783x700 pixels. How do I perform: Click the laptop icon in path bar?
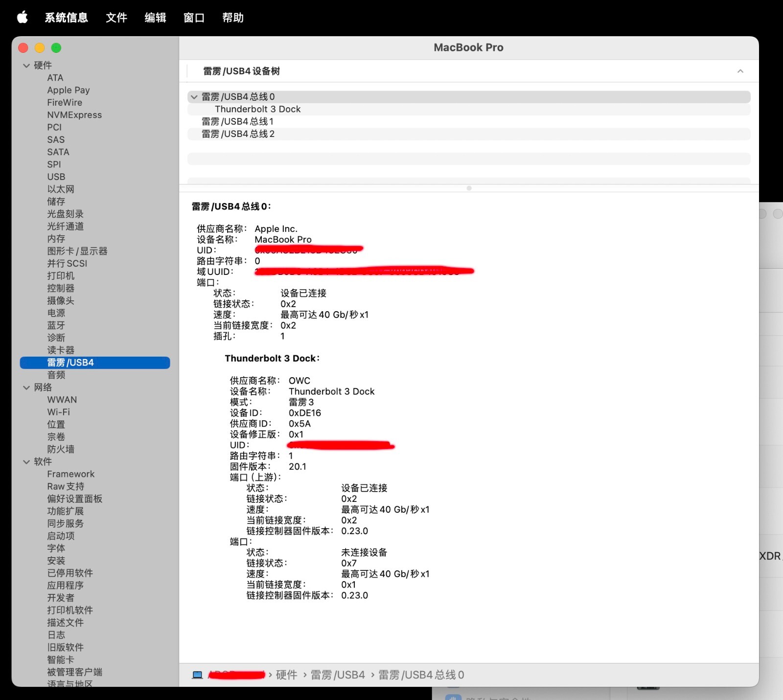197,675
